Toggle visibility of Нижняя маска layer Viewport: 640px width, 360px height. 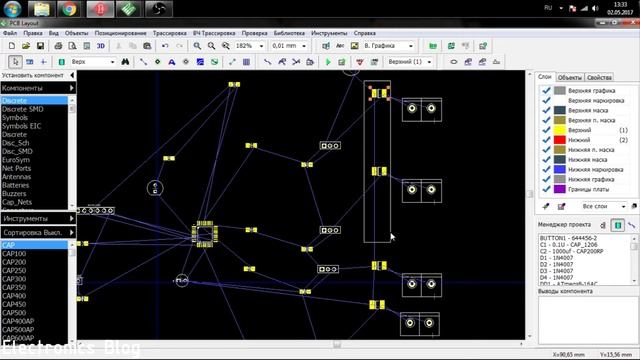[x=546, y=160]
